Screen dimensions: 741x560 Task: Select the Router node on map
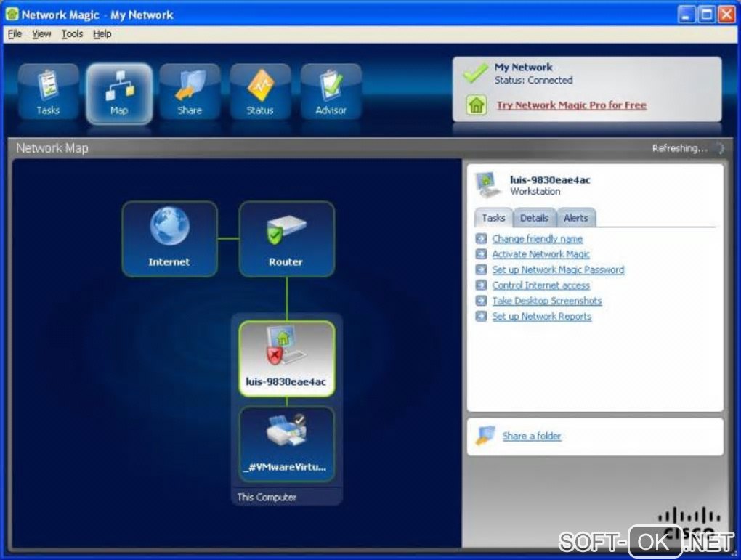point(287,239)
